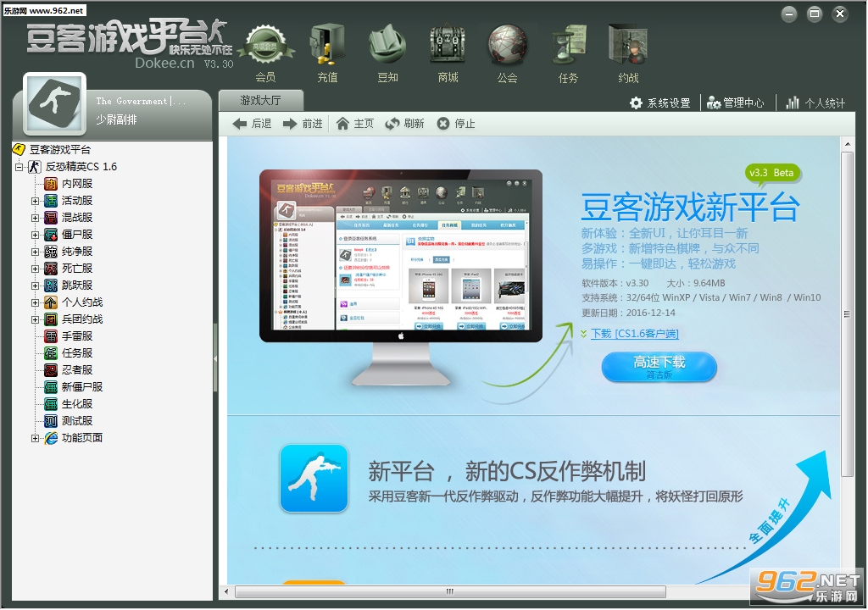Select 豆客游戏平台 root tree item
Image resolution: width=868 pixels, height=610 pixels.
pyautogui.click(x=60, y=150)
